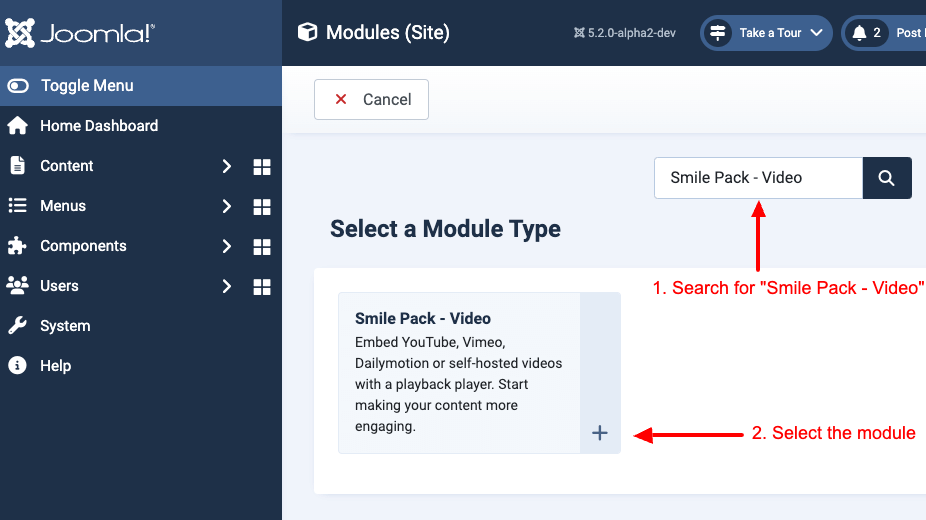Image resolution: width=926 pixels, height=520 pixels.
Task: Expand the Menus submenu chevron
Action: 226,207
